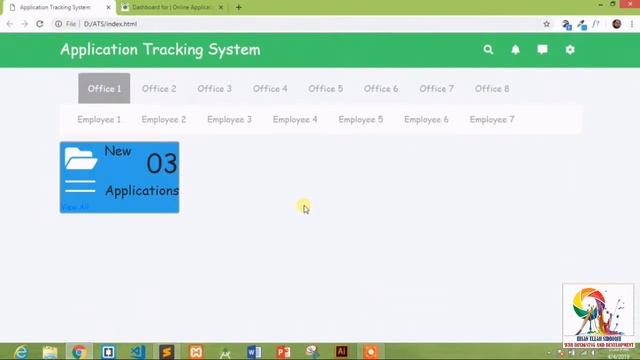Switch to Office 3 tab
Image resolution: width=640 pixels, height=360 pixels.
pyautogui.click(x=215, y=89)
